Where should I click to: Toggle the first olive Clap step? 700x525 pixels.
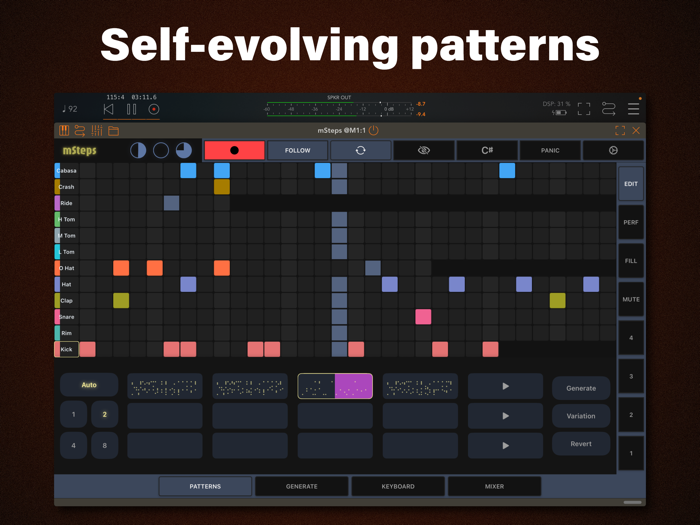[121, 300]
